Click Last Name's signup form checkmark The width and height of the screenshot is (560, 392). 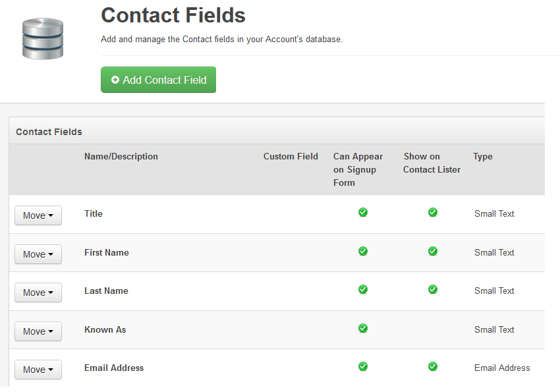[x=363, y=289]
